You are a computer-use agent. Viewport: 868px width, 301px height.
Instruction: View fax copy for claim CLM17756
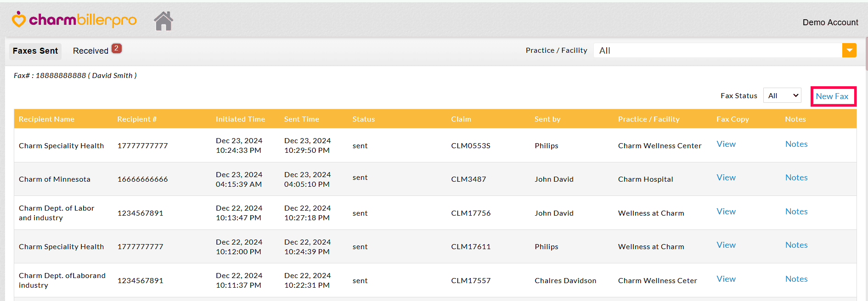(x=726, y=212)
